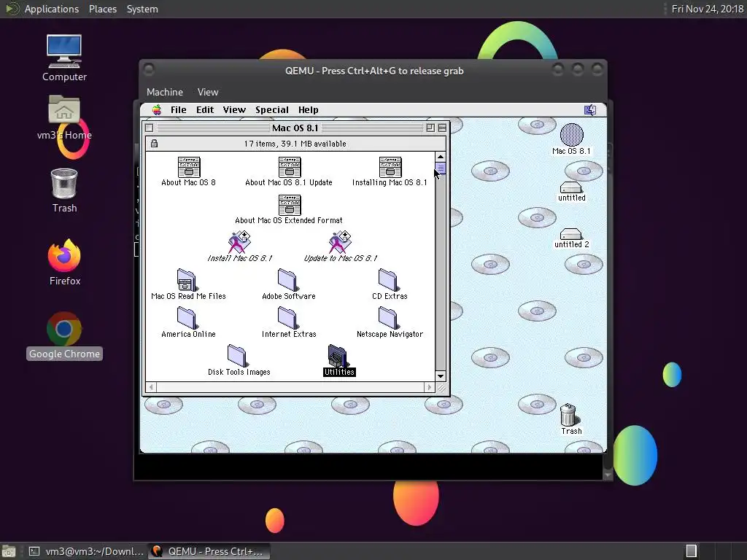747x560 pixels.
Task: Open the Places menu in top panel
Action: [103, 9]
